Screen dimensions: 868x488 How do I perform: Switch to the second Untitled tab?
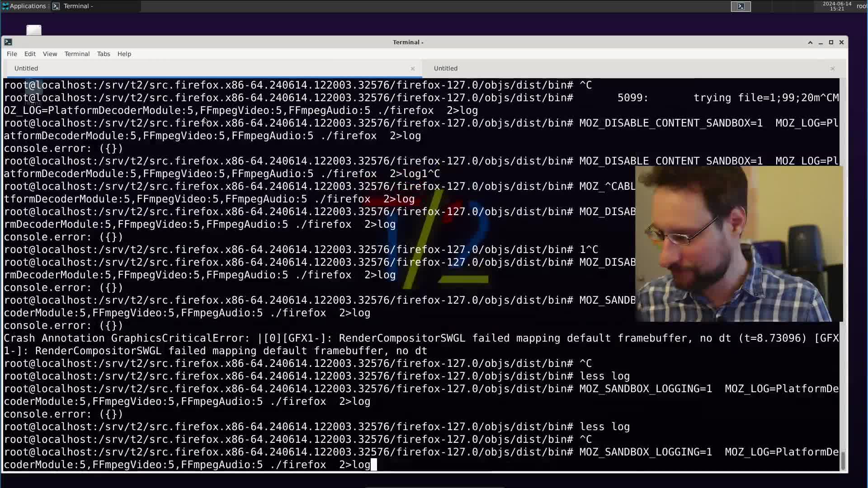(633, 68)
